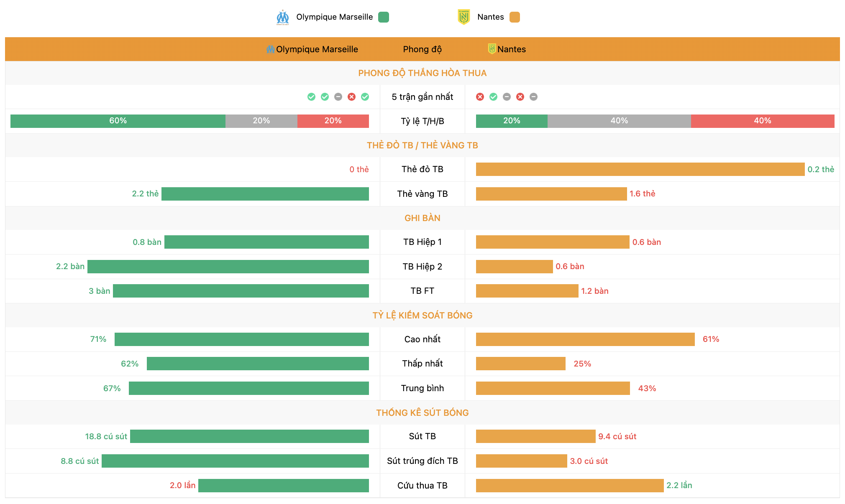
Task: Click Marseille's grey draw icon
Action: coord(338,97)
